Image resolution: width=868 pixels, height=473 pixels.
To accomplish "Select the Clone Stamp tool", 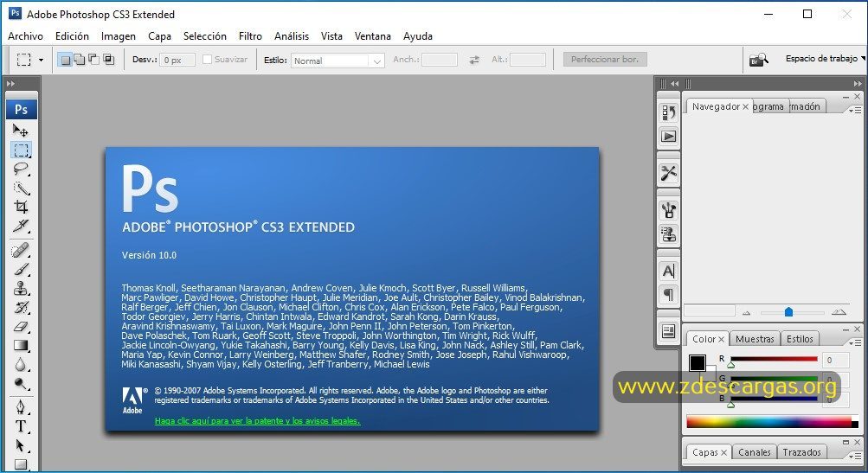I will click(21, 288).
